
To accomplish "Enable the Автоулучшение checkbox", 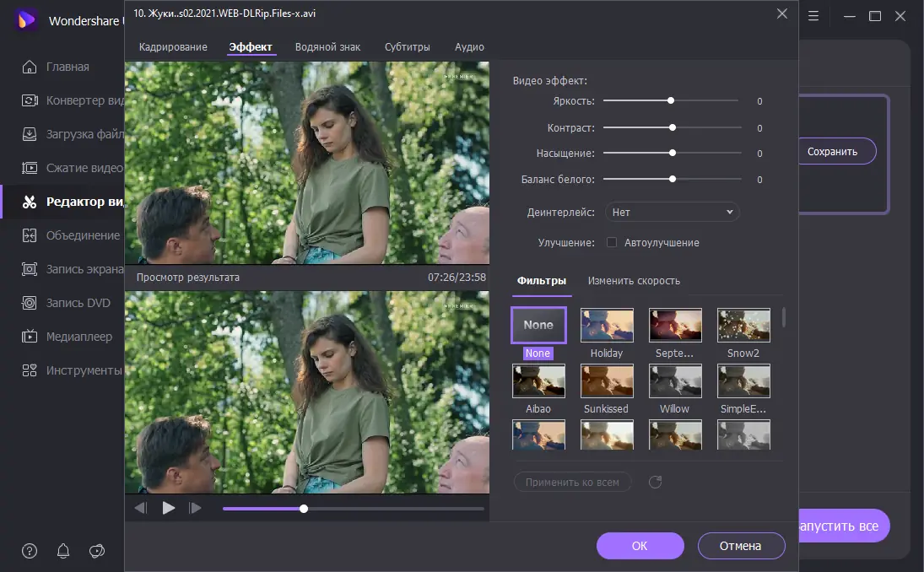I will click(x=612, y=242).
